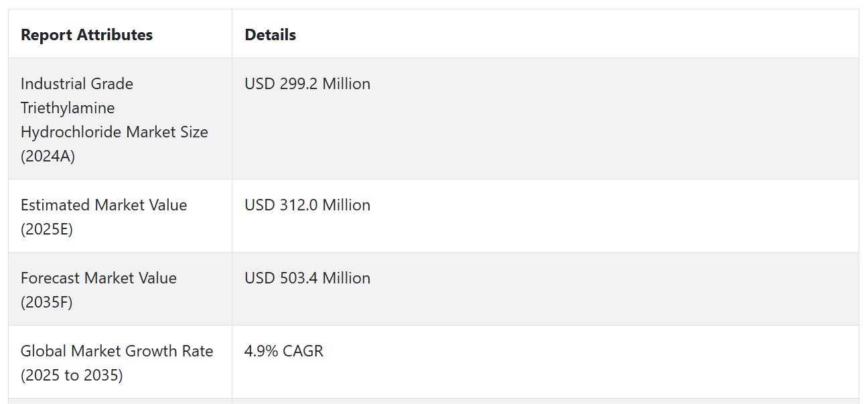Click the Estimated Market Value text line
This screenshot has width=868, height=404.
coord(104,205)
